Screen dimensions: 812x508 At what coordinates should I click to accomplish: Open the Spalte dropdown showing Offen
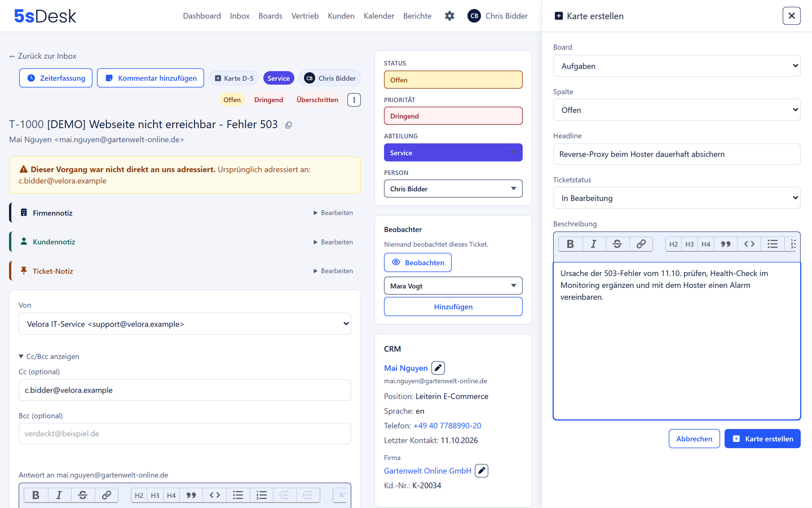677,110
